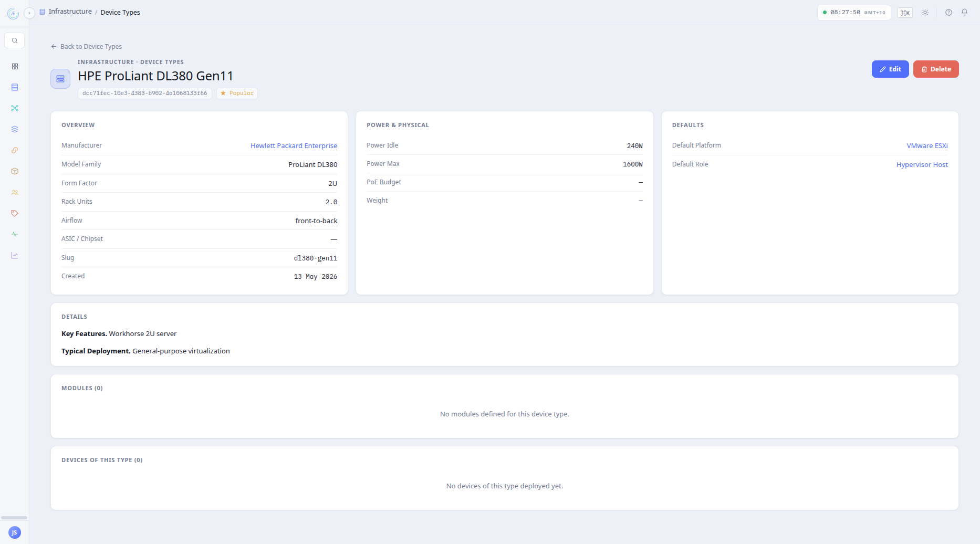
Task: Open the green activity pulse icon in sidebar
Action: 15,234
